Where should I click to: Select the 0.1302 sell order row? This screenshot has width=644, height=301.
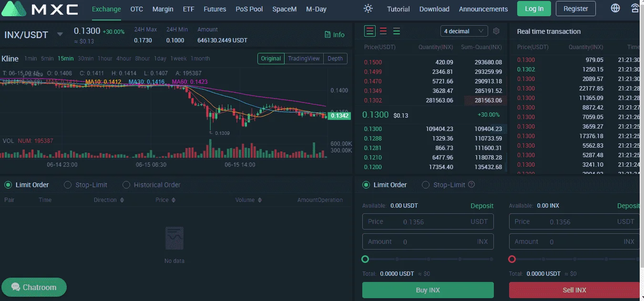point(433,100)
